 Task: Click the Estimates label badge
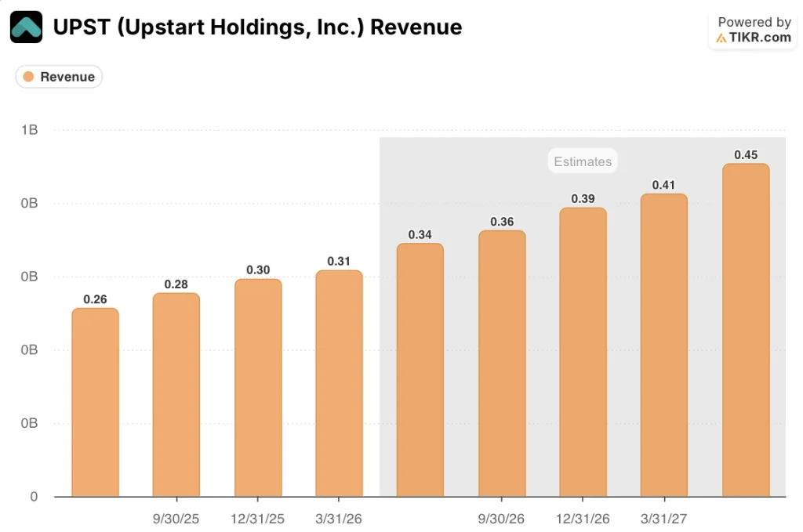583,161
